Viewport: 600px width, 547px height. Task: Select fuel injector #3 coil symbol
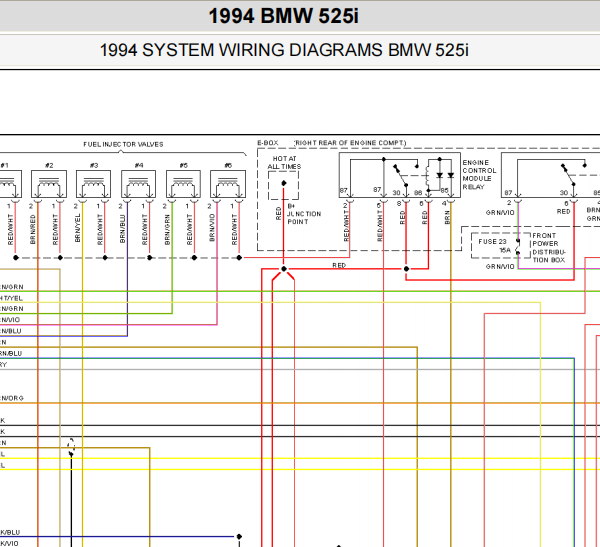[94, 184]
